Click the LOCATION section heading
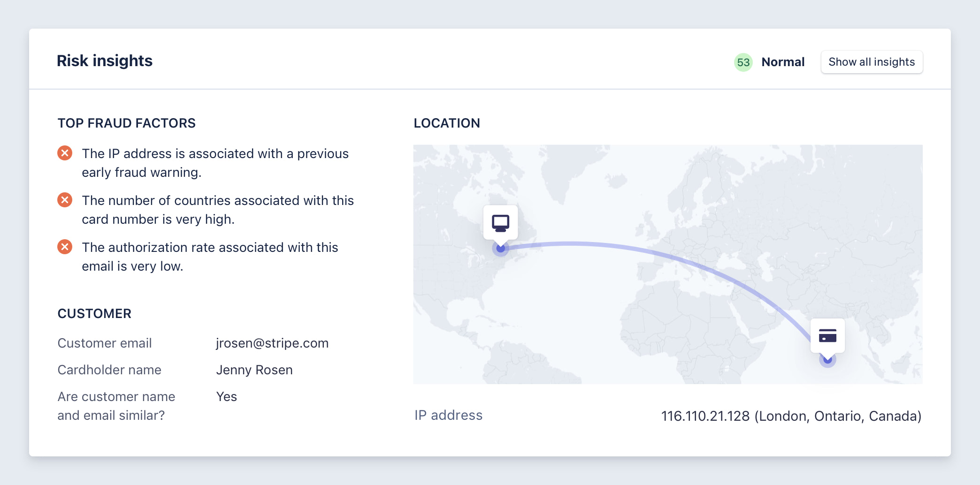 [x=447, y=123]
